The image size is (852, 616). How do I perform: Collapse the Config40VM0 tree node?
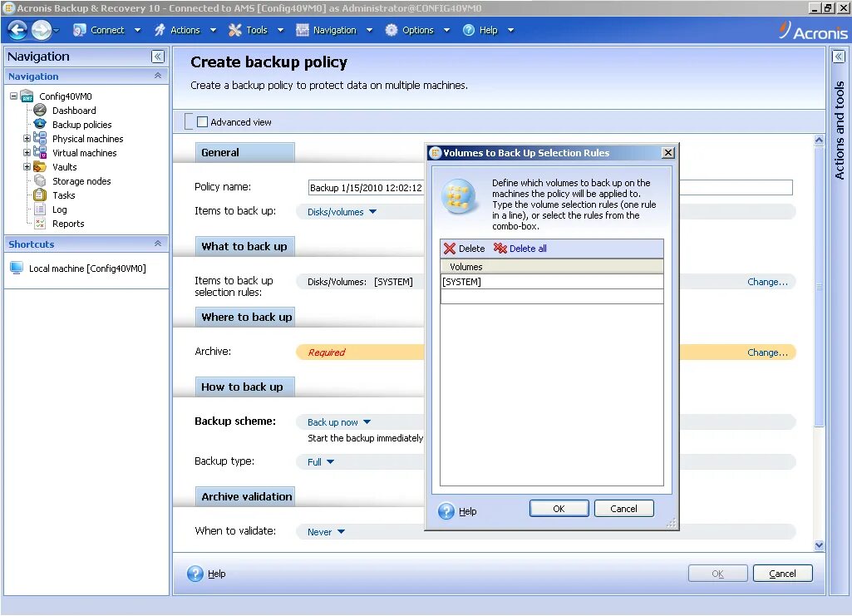click(x=13, y=96)
